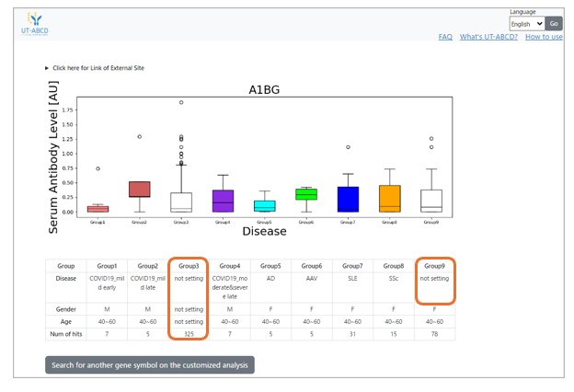Image resolution: width=574 pixels, height=392 pixels.
Task: Click the purple Group4 box in plot
Action: click(x=223, y=201)
